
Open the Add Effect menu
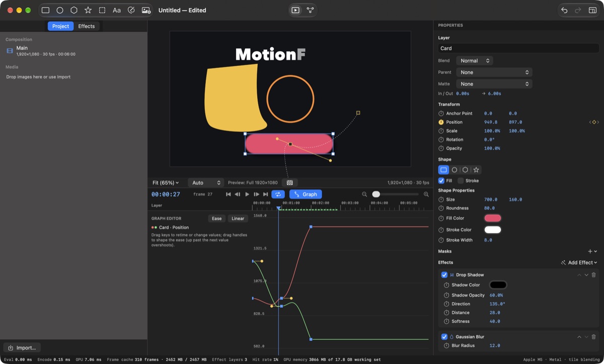tap(579, 263)
